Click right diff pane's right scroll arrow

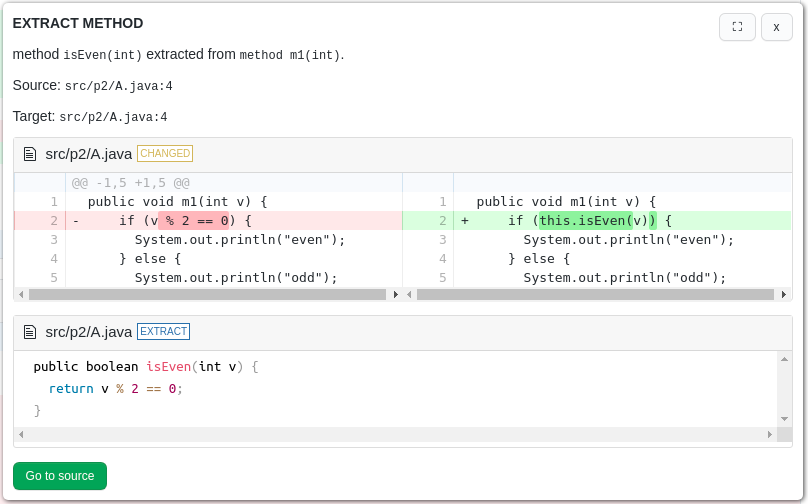click(x=784, y=295)
